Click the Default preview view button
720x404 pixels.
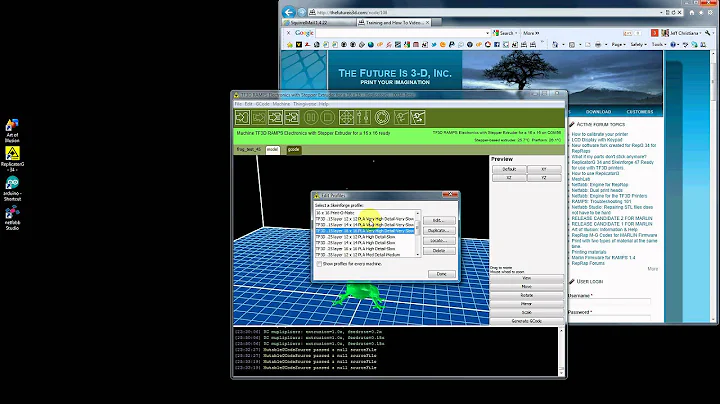509,169
